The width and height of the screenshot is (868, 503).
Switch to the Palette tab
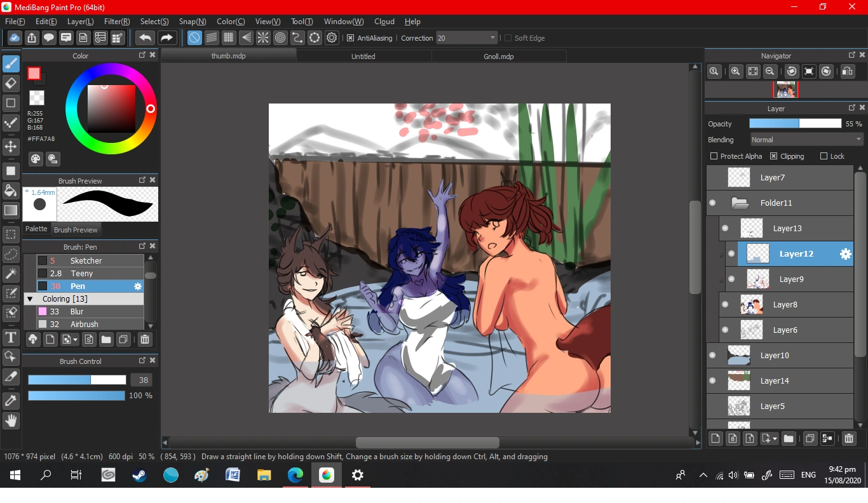click(x=36, y=229)
